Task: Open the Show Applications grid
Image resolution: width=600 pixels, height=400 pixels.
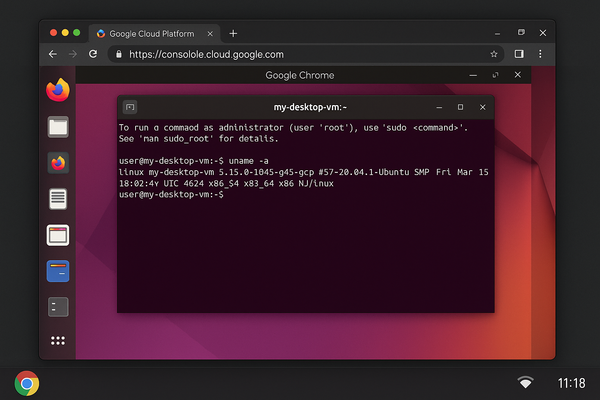Action: pos(58,340)
